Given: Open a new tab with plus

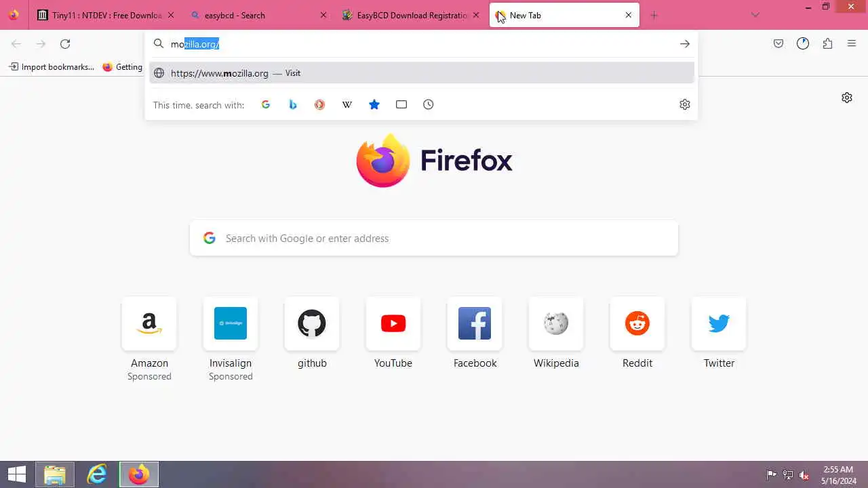Looking at the screenshot, I should point(654,15).
